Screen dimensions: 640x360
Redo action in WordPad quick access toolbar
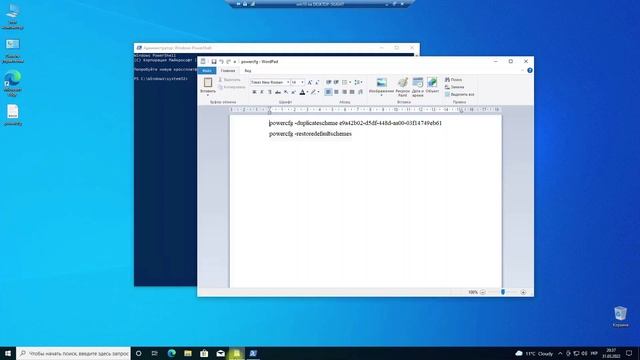click(229, 62)
